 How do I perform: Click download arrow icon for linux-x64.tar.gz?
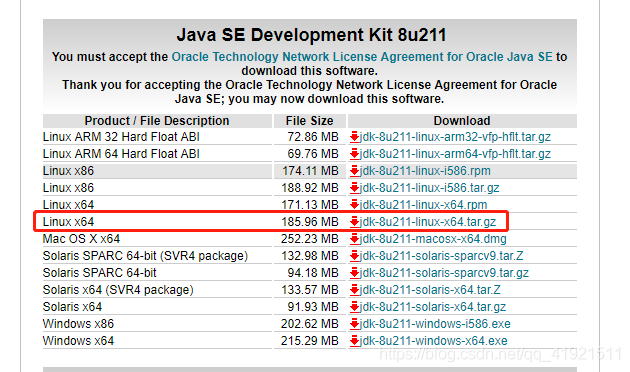click(354, 222)
